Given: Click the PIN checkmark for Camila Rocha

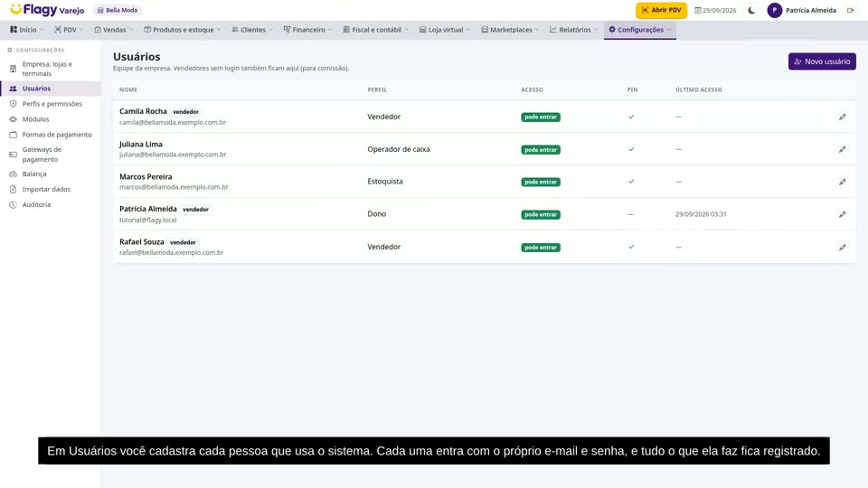Looking at the screenshot, I should (631, 117).
